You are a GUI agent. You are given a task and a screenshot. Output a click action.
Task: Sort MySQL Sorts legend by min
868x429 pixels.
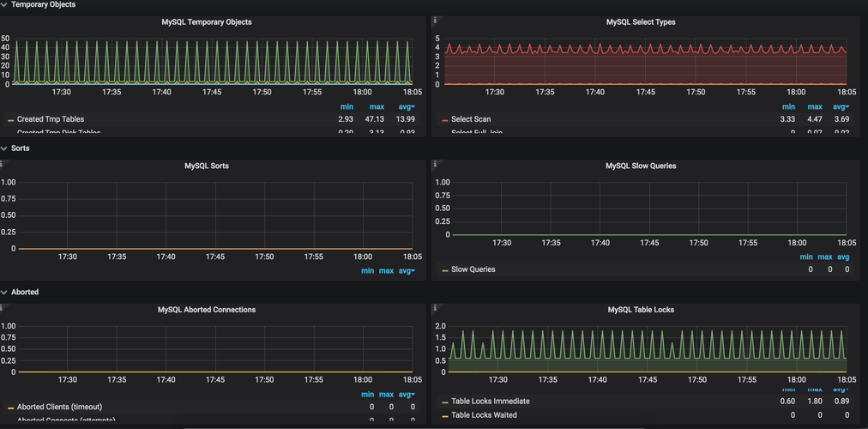coord(368,270)
